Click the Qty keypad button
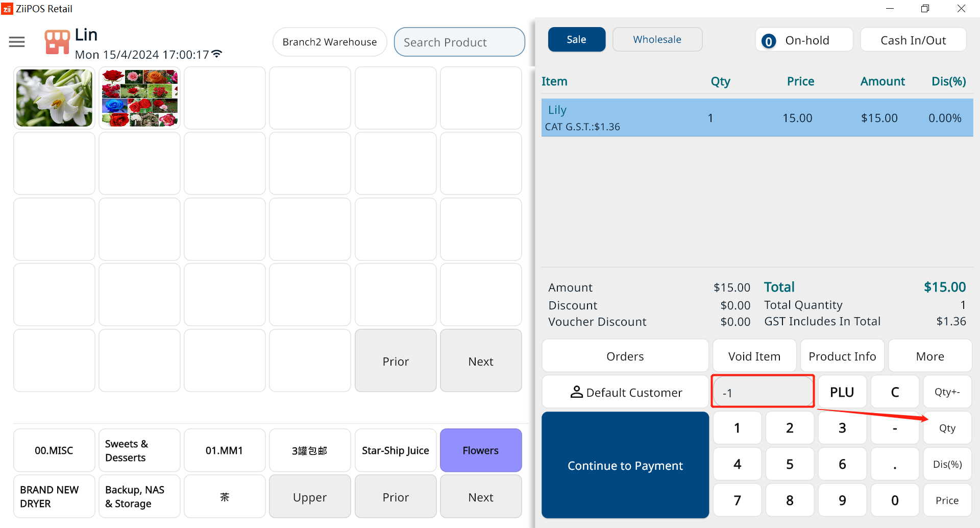This screenshot has height=528, width=980. pyautogui.click(x=947, y=428)
